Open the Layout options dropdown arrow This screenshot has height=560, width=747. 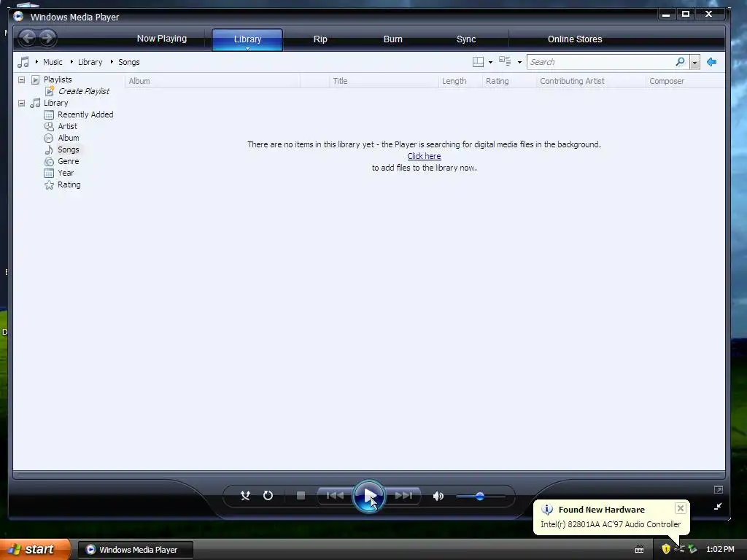tap(490, 63)
